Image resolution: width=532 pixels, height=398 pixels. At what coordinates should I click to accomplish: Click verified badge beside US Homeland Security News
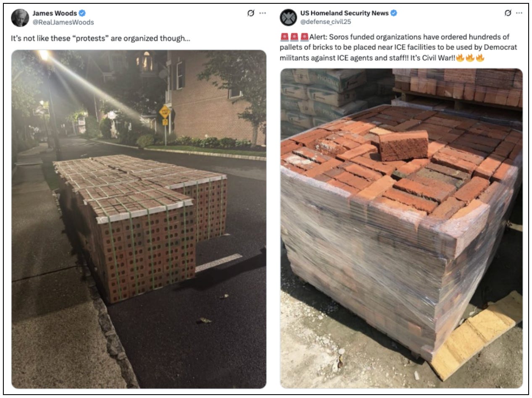click(394, 13)
